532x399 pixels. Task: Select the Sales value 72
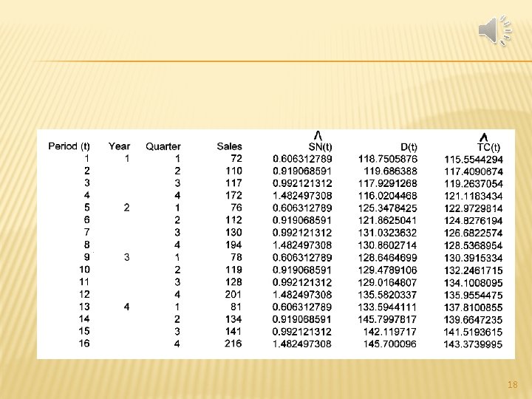236,158
